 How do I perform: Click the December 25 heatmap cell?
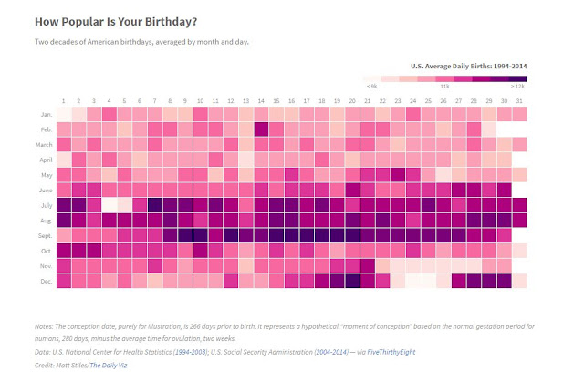(428, 281)
